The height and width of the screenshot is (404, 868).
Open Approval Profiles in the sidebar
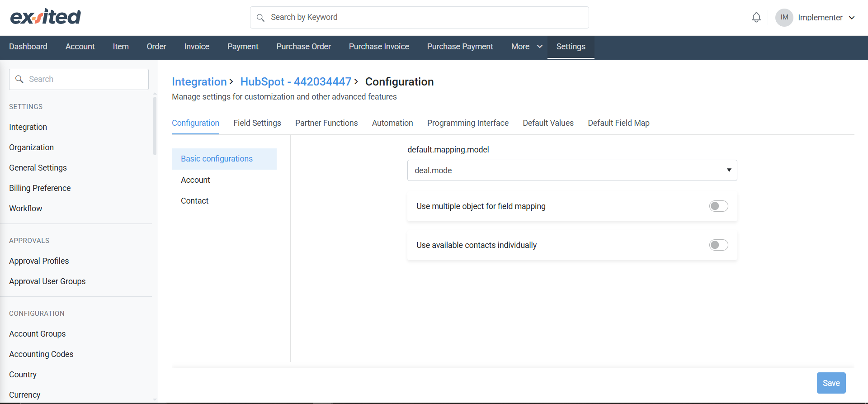click(x=39, y=261)
